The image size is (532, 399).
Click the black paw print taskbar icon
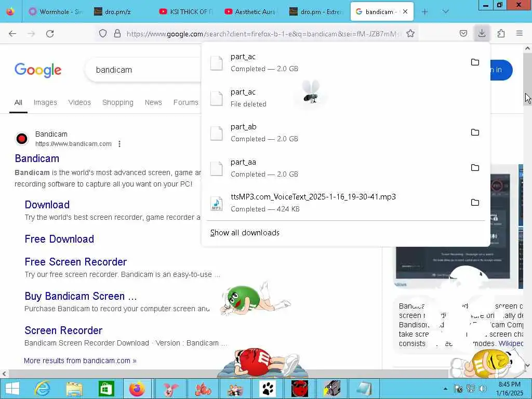(268, 389)
